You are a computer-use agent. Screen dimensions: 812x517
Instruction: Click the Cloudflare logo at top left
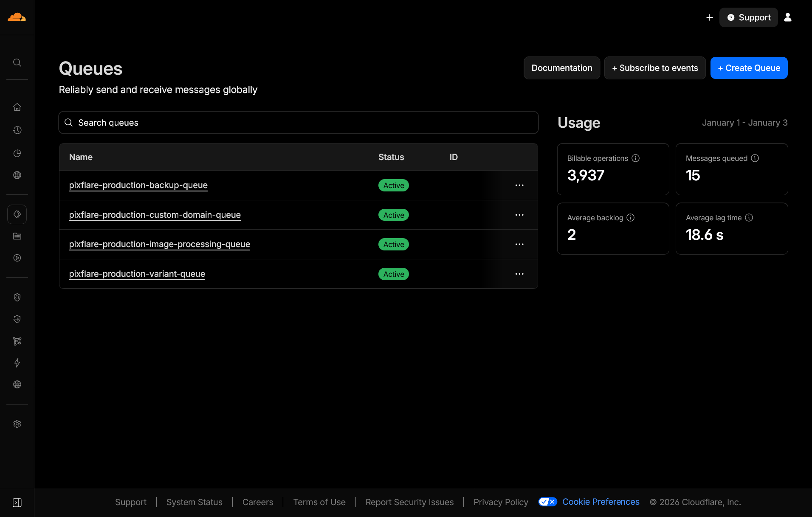tap(17, 17)
